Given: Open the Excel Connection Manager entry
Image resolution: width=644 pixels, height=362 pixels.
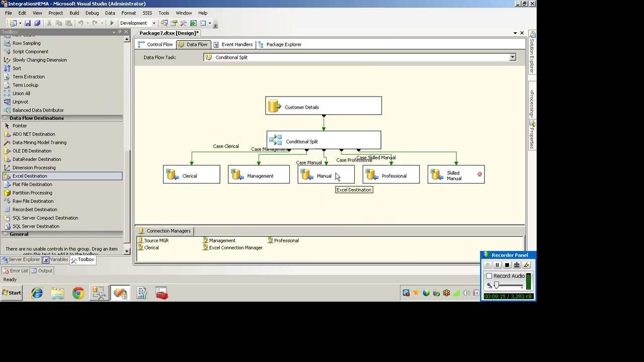Looking at the screenshot, I should pos(232,247).
